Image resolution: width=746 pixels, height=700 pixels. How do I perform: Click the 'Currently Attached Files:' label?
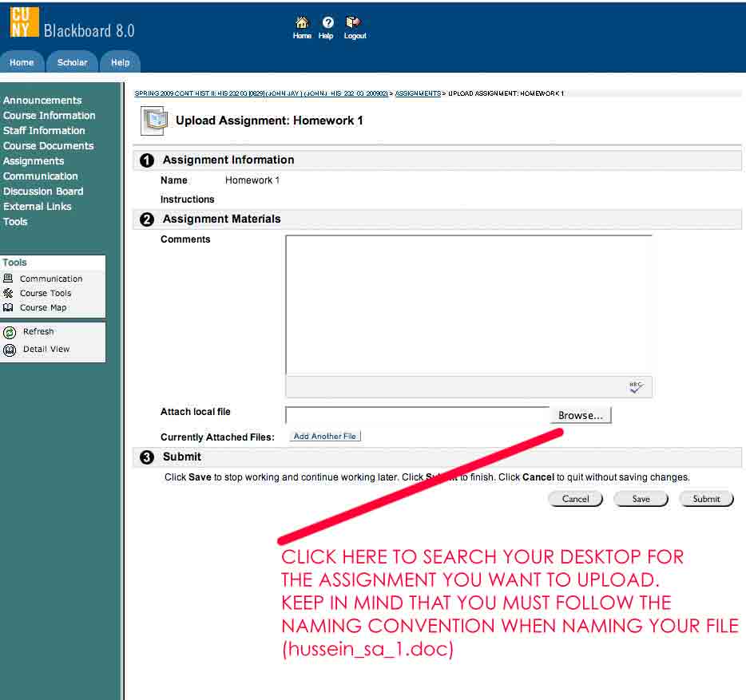pyautogui.click(x=217, y=437)
